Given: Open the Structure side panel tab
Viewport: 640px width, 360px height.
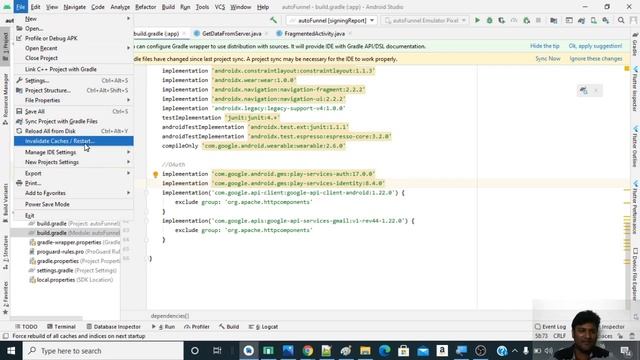Looking at the screenshot, I should pyautogui.click(x=5, y=253).
